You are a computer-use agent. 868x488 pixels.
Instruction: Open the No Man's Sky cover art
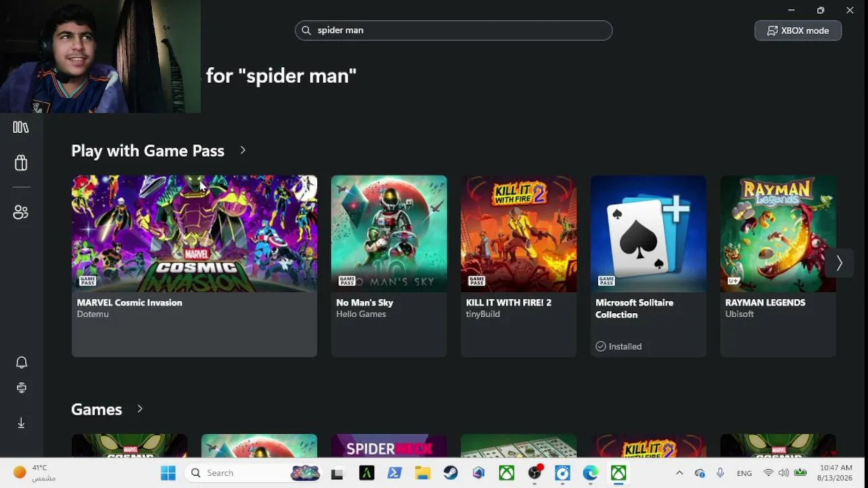(389, 234)
